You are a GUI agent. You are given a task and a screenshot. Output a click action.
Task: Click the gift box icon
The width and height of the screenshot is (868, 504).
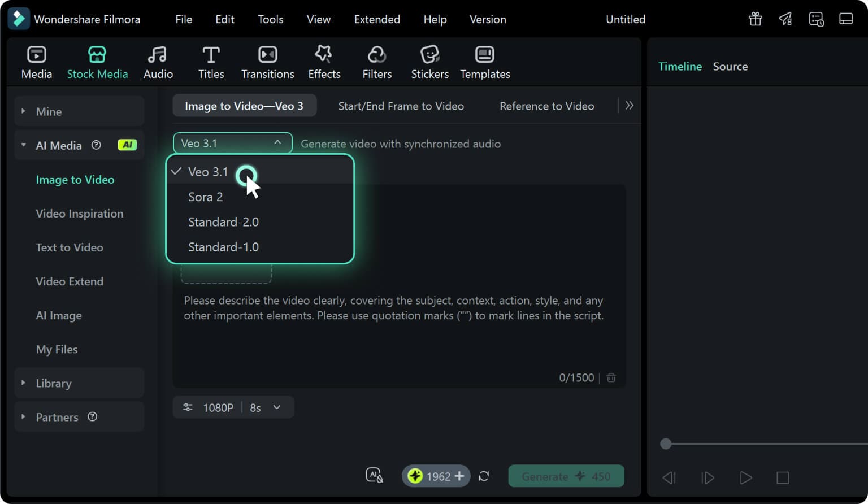coord(756,19)
